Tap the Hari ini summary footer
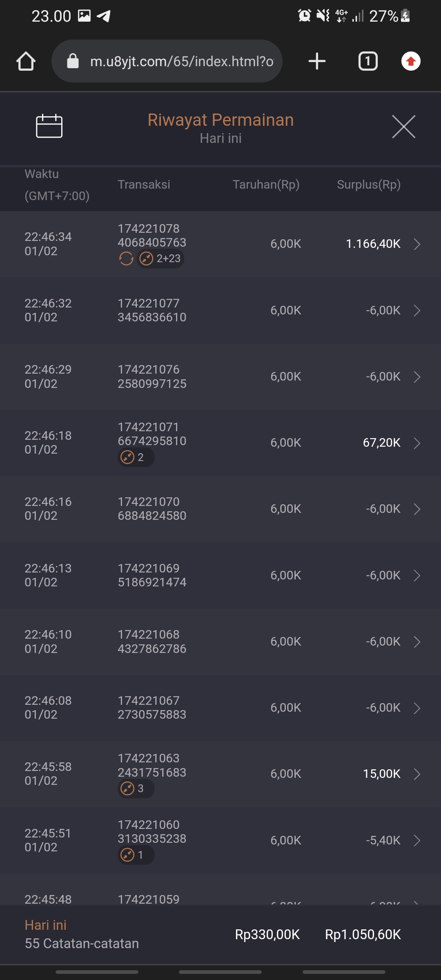 coord(82,934)
